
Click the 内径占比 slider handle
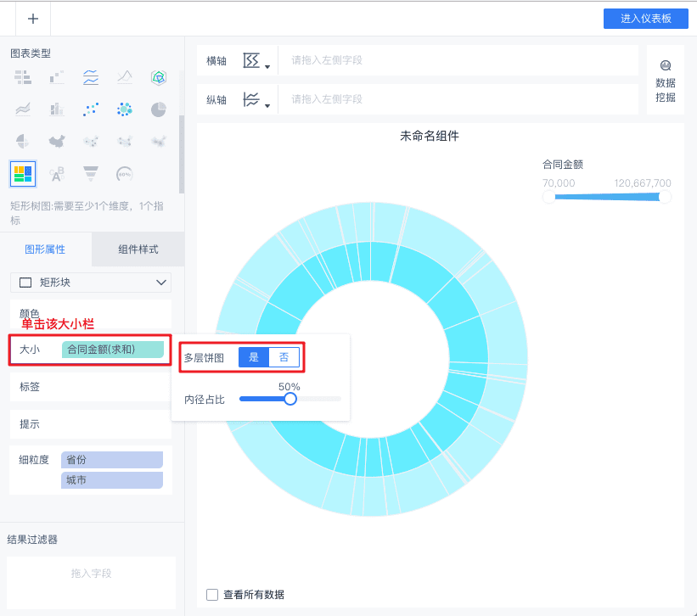[290, 399]
